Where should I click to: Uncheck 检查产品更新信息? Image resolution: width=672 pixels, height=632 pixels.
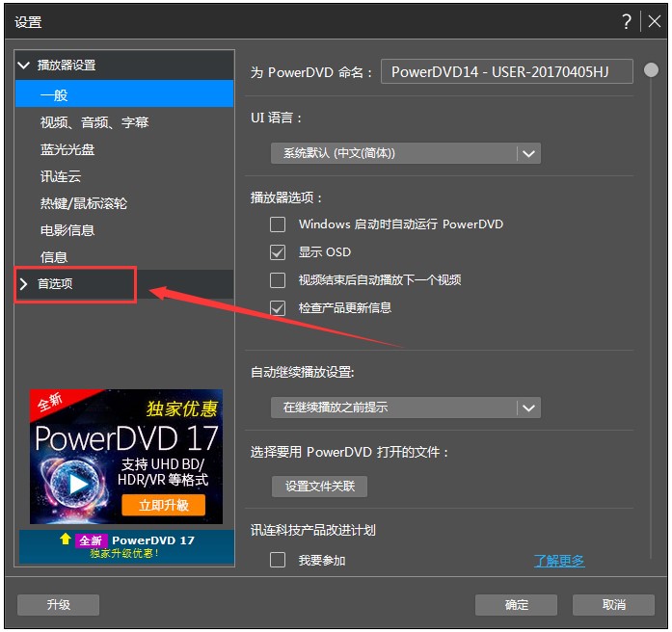coord(278,308)
